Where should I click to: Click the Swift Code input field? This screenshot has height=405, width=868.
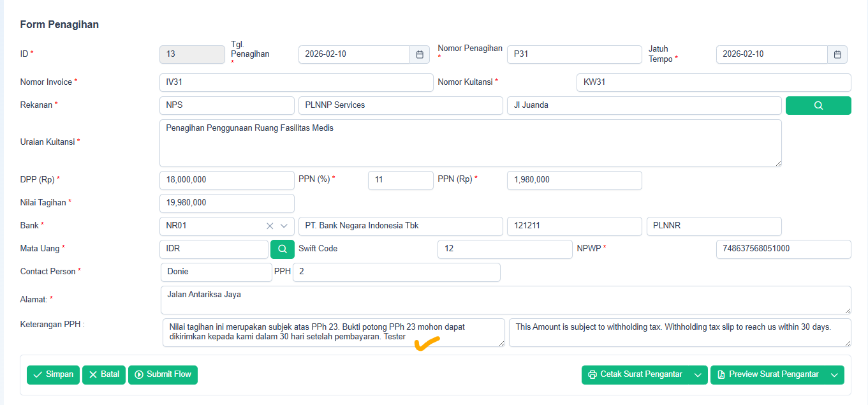point(504,249)
